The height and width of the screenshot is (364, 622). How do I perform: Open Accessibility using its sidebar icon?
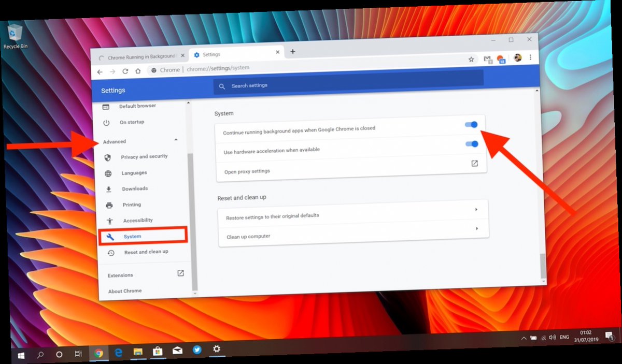(x=109, y=220)
